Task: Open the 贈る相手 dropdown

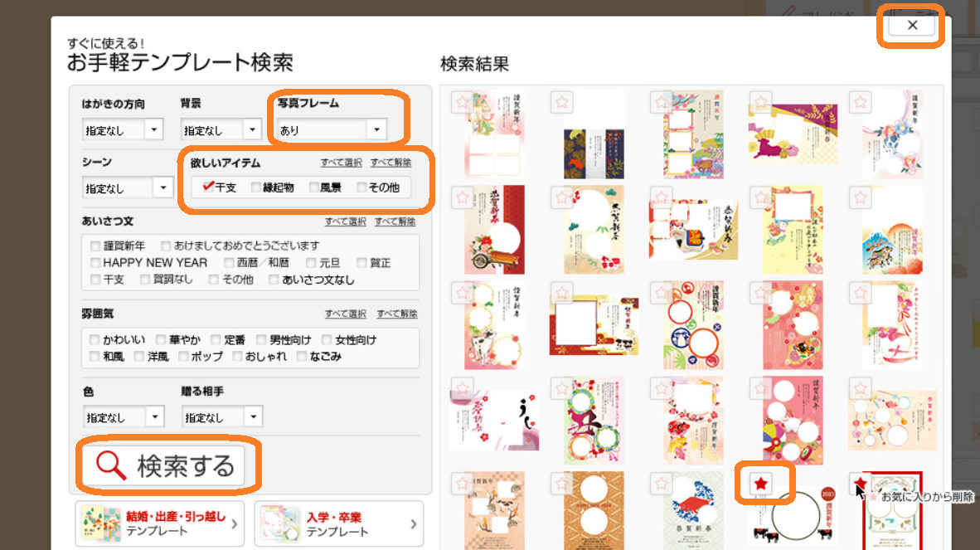Action: [x=222, y=417]
